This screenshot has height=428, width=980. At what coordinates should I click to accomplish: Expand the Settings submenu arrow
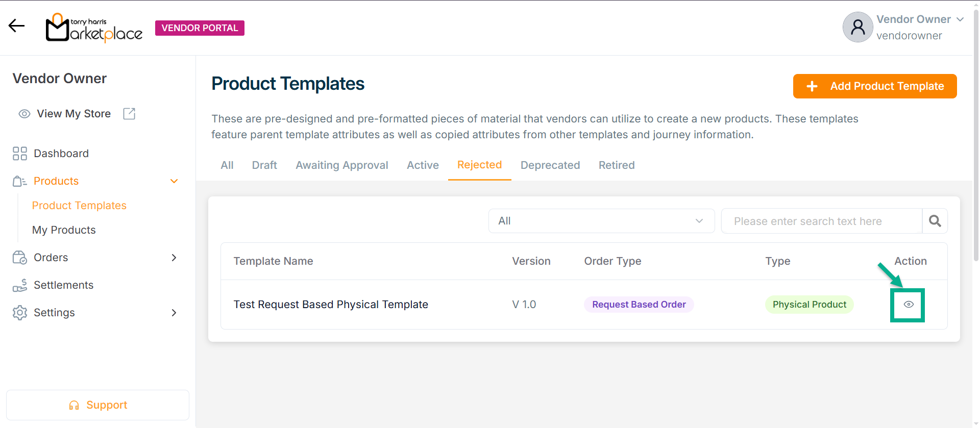click(174, 313)
